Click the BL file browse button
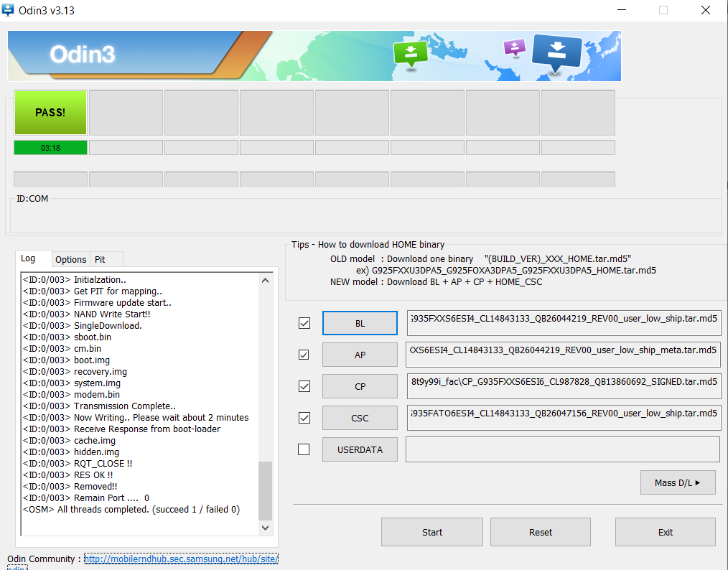The image size is (728, 570). [360, 323]
